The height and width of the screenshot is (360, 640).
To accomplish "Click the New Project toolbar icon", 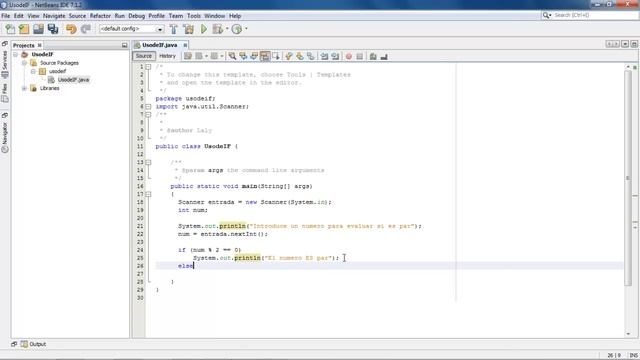I will coord(24,29).
